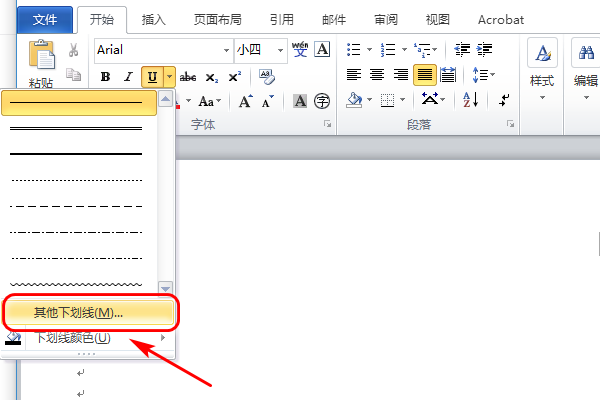Click the Cut scissors icon

coord(73,50)
